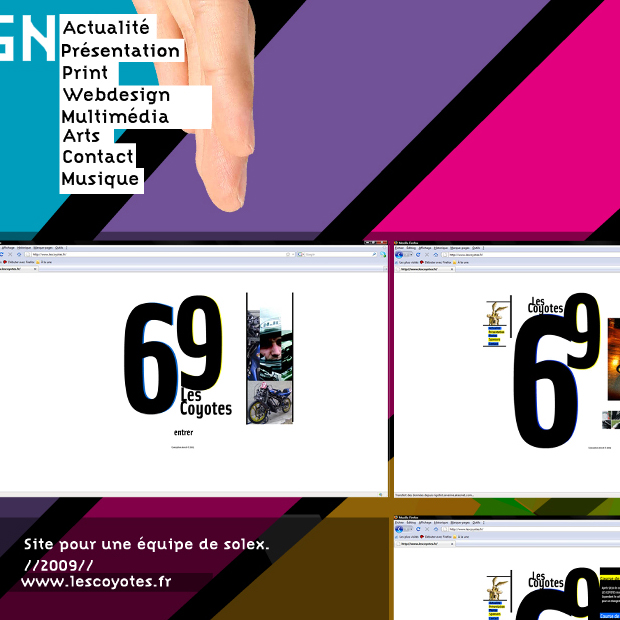Click the Google search box in the 'entrer' page browser
This screenshot has width=620, height=620.
point(337,254)
